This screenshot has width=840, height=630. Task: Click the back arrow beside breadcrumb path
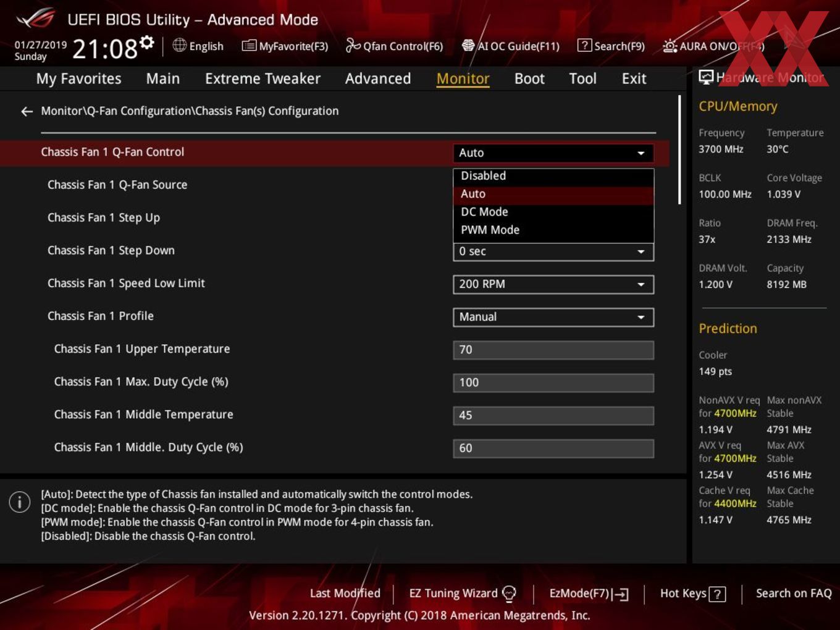click(27, 111)
